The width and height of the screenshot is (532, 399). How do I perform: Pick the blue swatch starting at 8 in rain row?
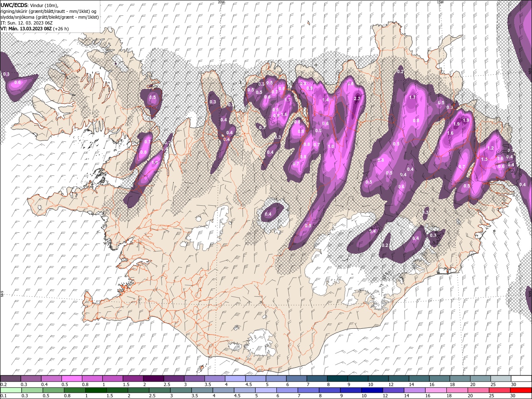329,390
